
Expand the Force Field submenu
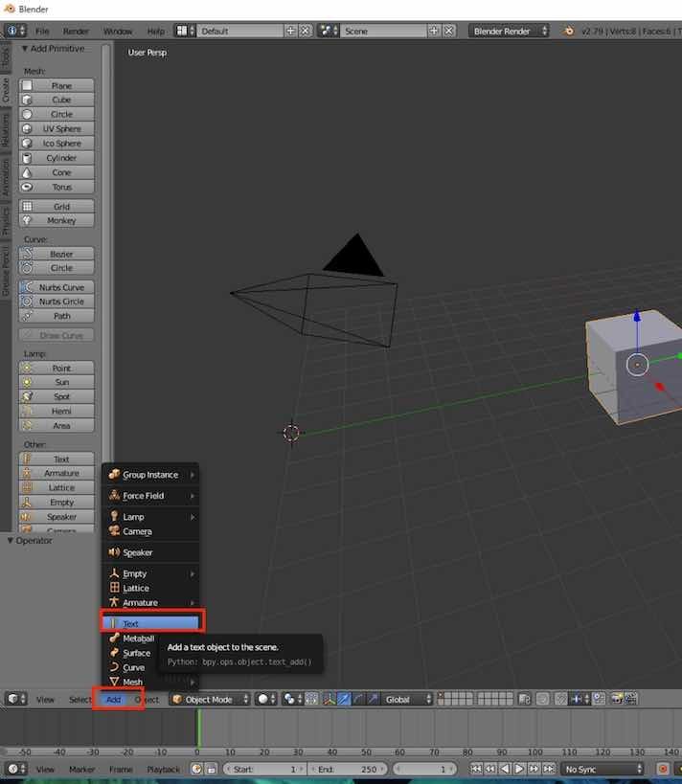pos(151,496)
